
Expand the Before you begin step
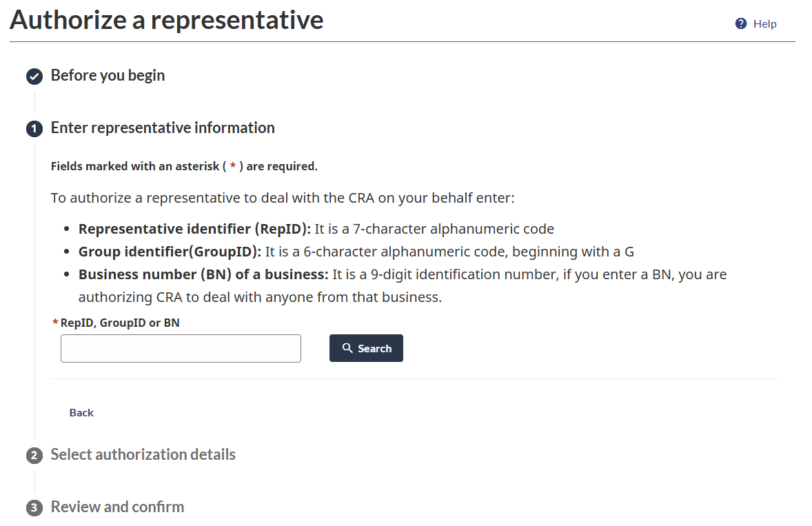pos(108,75)
